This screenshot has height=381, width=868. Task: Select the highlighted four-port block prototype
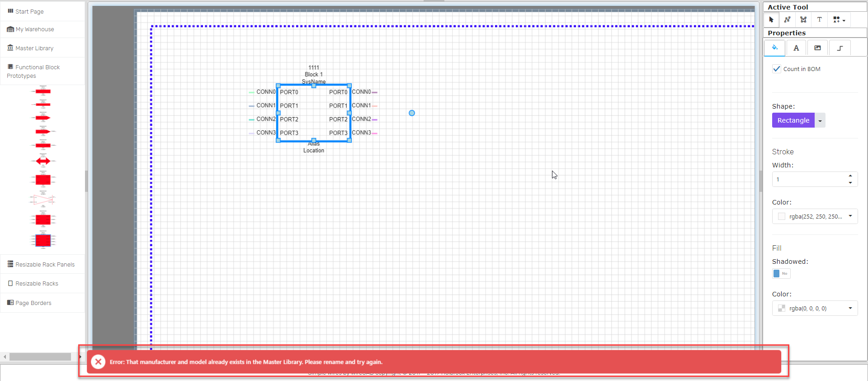(x=43, y=240)
